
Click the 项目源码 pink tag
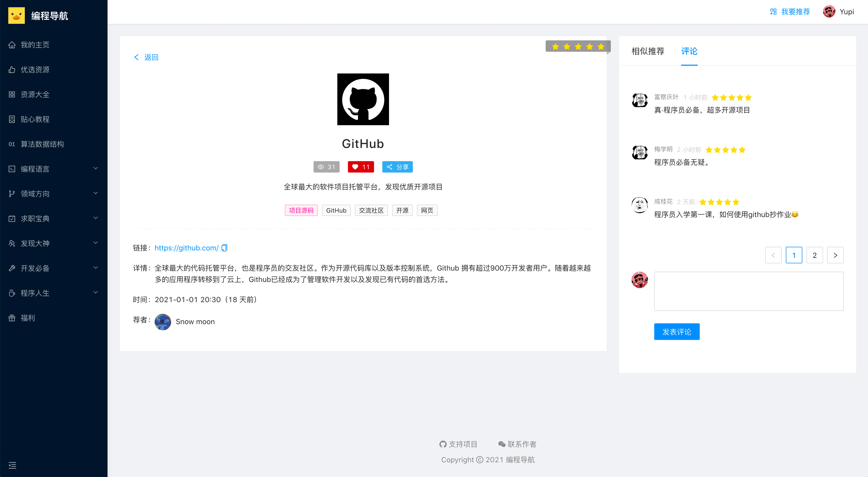[x=301, y=210]
